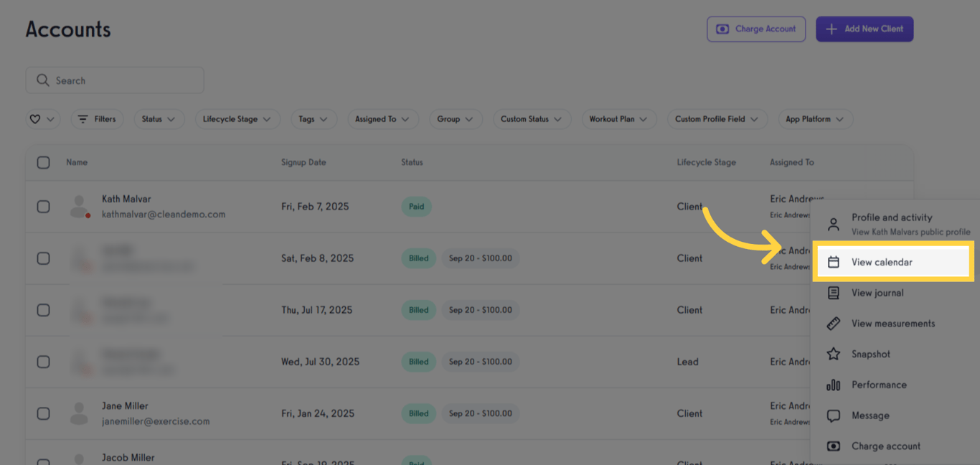Viewport: 980px width, 465px height.
Task: Click the Add New Client button
Action: [864, 29]
